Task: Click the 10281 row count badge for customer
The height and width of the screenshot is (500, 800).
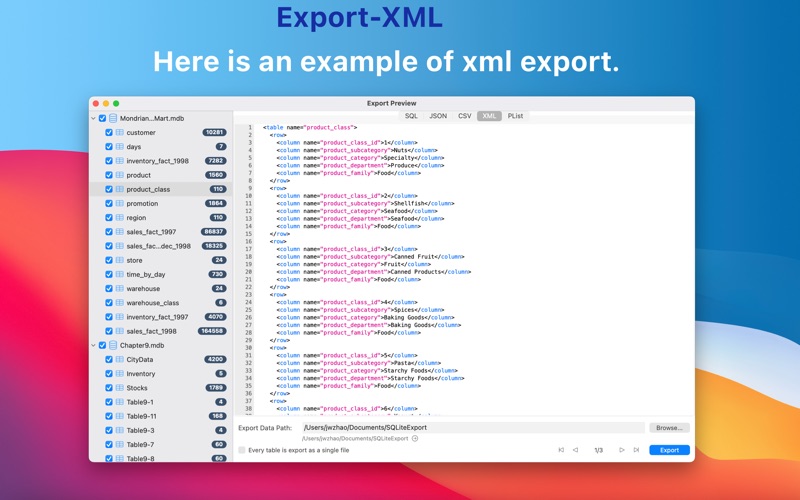Action: pos(214,132)
